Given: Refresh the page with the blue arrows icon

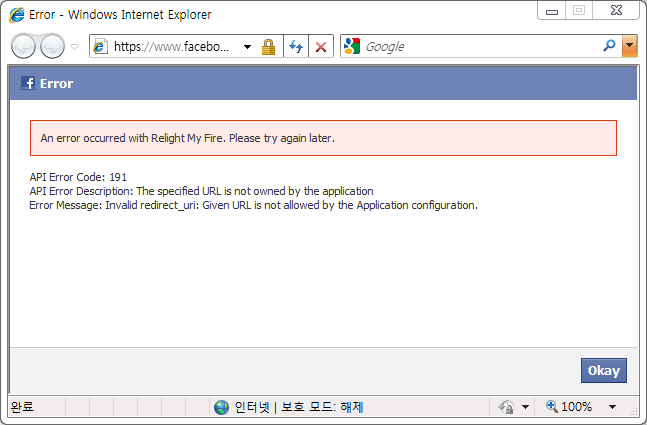Looking at the screenshot, I should click(x=296, y=47).
